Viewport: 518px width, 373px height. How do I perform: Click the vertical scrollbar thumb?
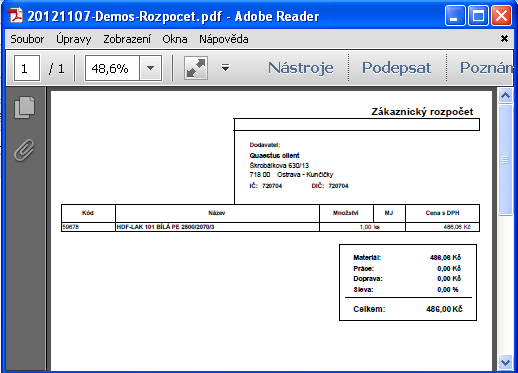[505, 160]
